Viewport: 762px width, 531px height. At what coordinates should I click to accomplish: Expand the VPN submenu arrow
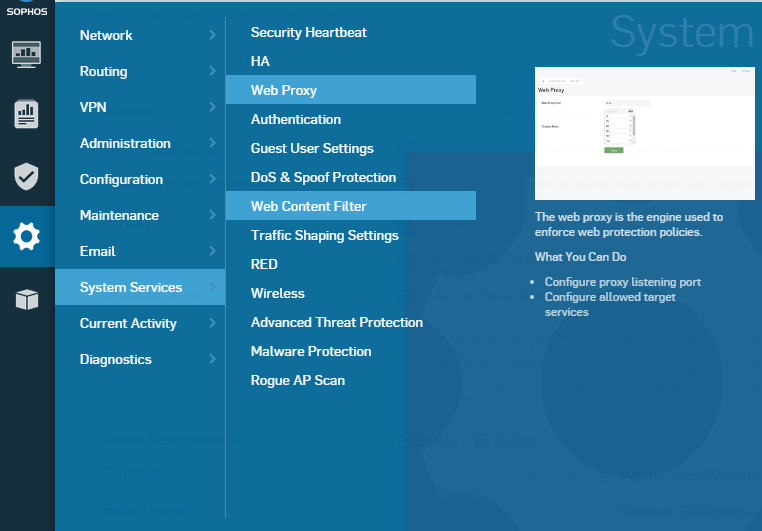coord(212,107)
